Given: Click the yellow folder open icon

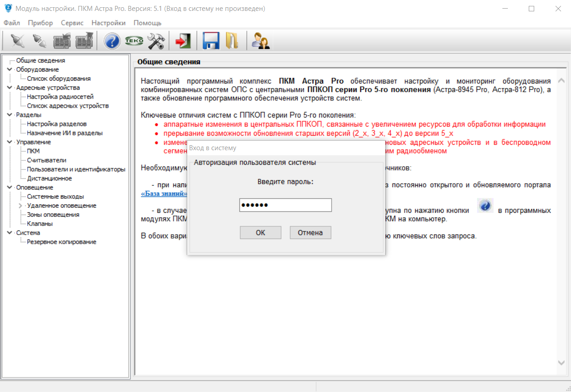Looking at the screenshot, I should (232, 41).
